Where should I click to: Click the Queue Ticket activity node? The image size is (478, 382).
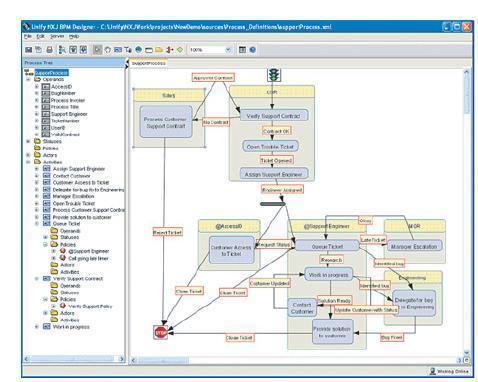[x=327, y=246]
